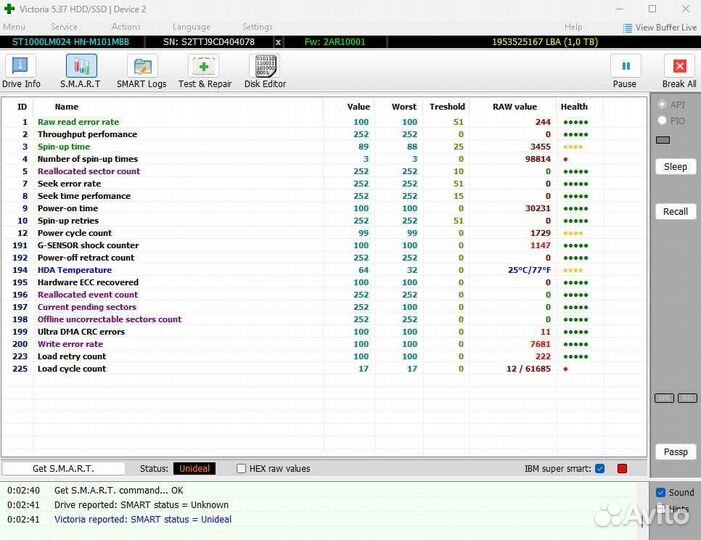Select the HDA Temperature row
The height and width of the screenshot is (540, 701).
(324, 270)
